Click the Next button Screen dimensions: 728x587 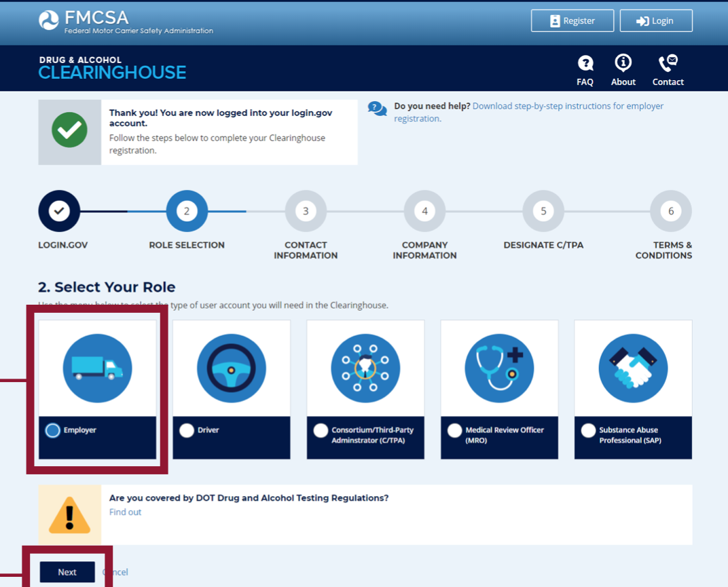click(x=67, y=572)
